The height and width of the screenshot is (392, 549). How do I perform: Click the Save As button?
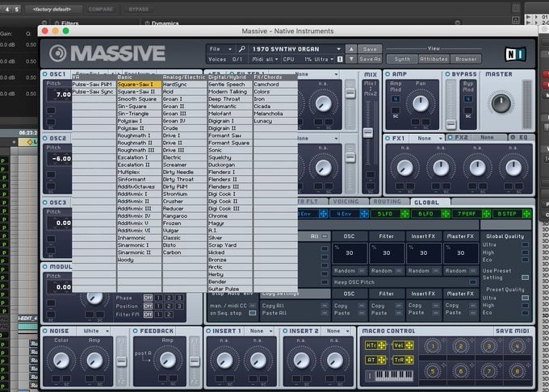coord(370,59)
